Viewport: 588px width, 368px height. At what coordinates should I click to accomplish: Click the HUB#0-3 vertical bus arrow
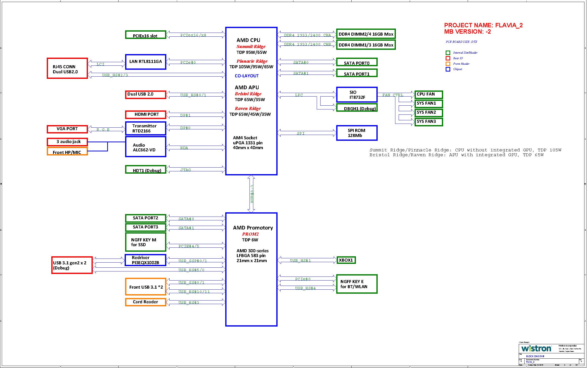tap(251, 194)
